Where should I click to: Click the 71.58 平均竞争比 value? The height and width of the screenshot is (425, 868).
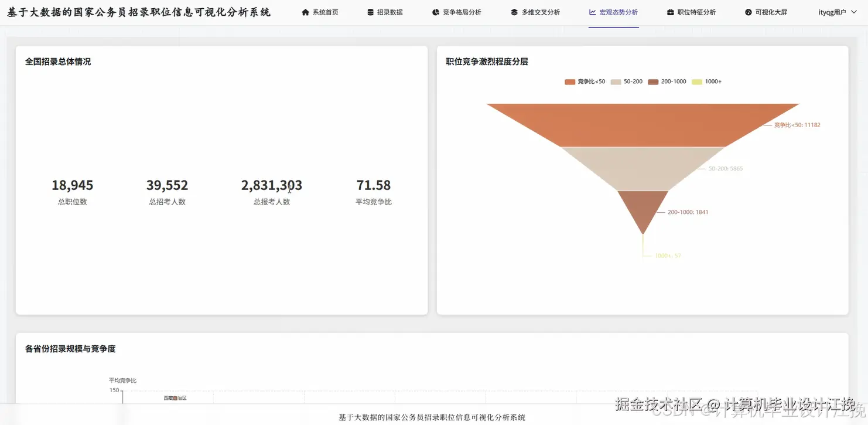pyautogui.click(x=374, y=185)
